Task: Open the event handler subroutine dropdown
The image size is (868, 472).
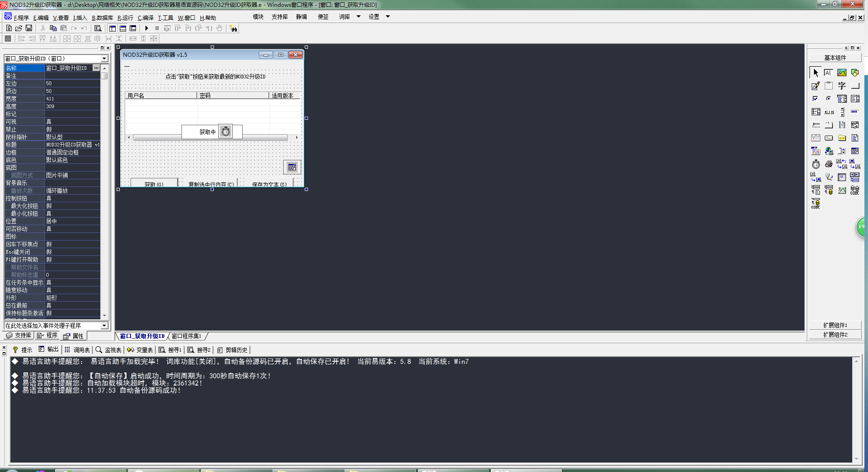Action: pyautogui.click(x=104, y=325)
